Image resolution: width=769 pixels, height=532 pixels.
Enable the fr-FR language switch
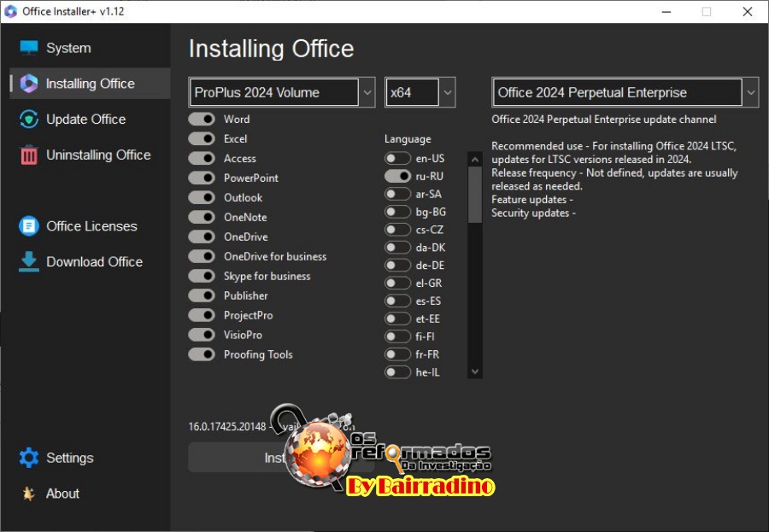[397, 354]
